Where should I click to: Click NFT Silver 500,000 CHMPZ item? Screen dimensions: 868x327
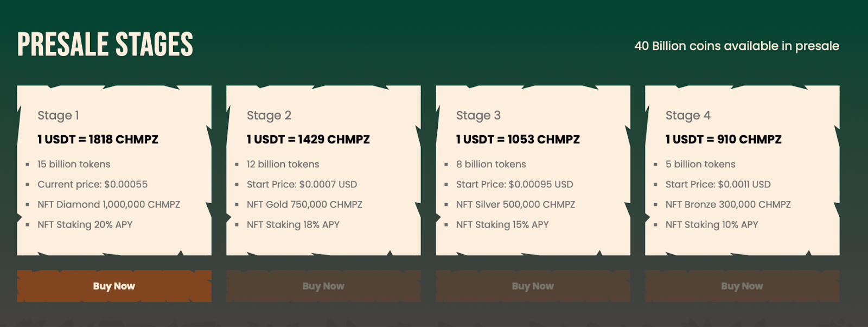pos(515,205)
